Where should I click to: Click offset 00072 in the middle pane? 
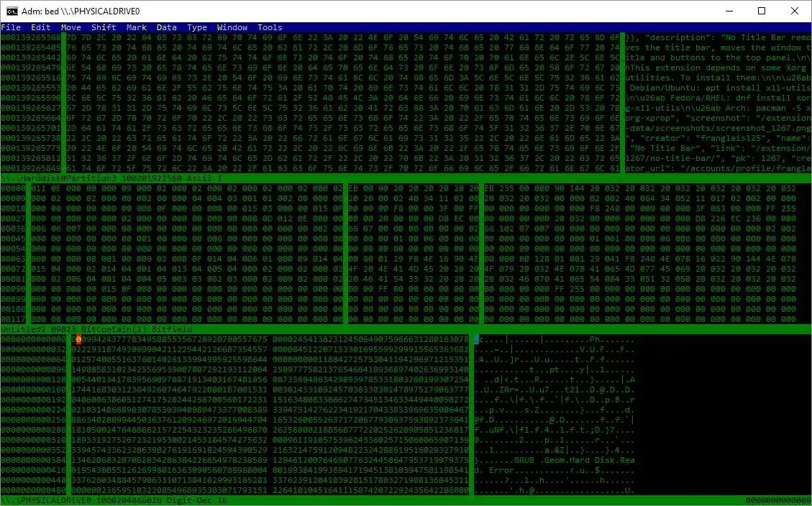tap(14, 269)
